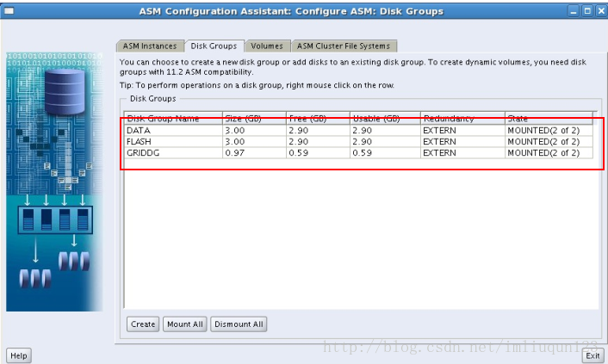This screenshot has height=364, width=608.
Task: Open the window menu icon in title bar
Action: pyautogui.click(x=9, y=11)
